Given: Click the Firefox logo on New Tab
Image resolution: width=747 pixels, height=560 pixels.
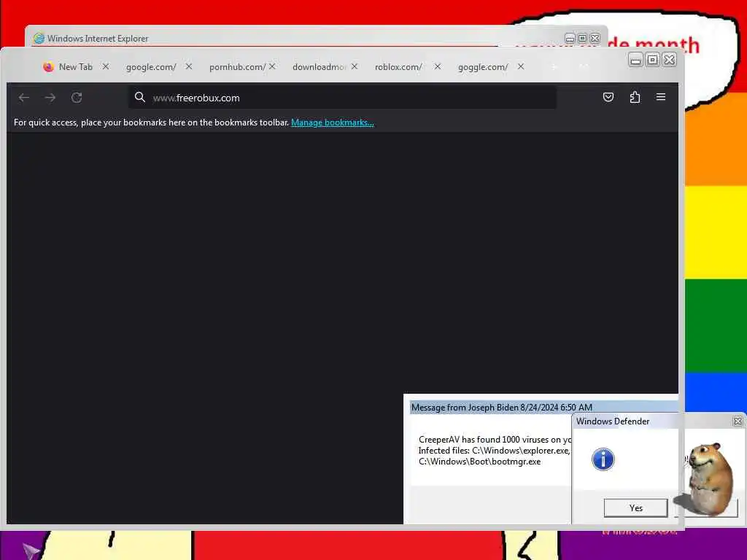Looking at the screenshot, I should tap(48, 66).
